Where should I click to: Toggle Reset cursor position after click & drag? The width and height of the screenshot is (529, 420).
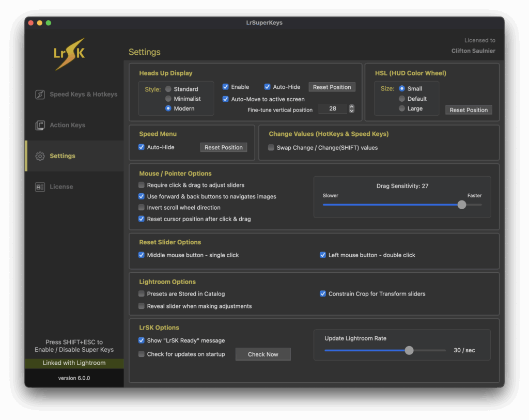[x=142, y=219]
